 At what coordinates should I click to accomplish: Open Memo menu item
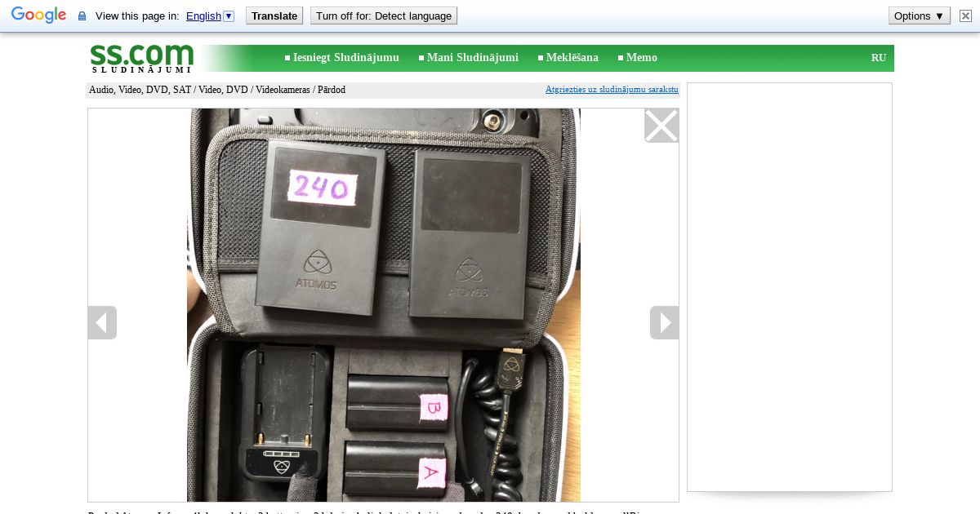[x=641, y=58]
